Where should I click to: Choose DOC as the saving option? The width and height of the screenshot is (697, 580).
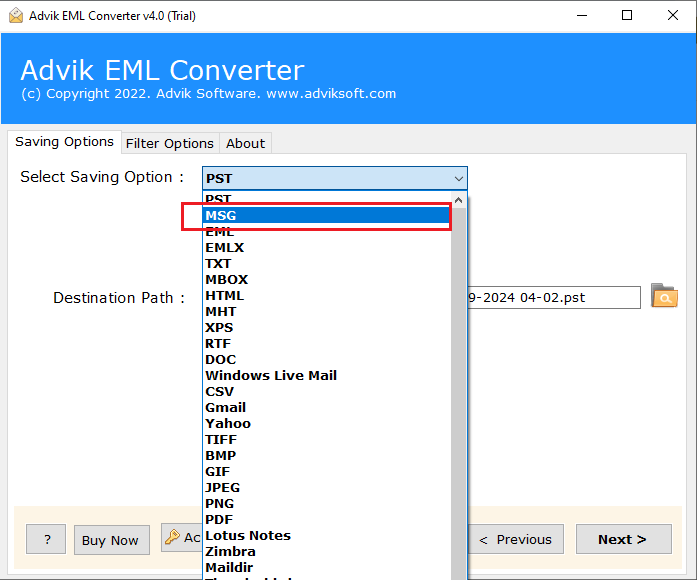327,360
